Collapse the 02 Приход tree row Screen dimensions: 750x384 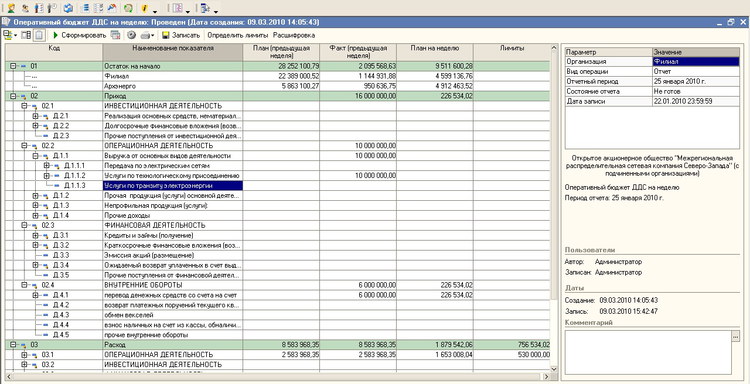click(14, 96)
